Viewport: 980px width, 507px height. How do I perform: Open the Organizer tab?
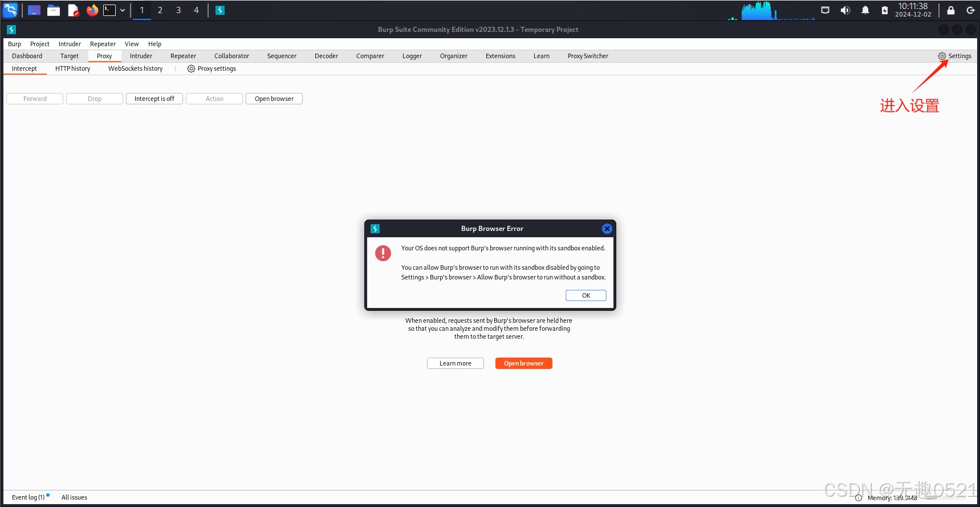point(454,56)
